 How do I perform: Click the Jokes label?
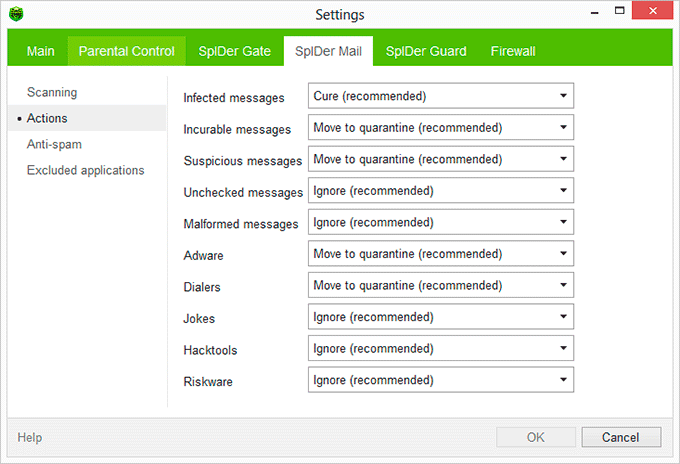point(199,319)
